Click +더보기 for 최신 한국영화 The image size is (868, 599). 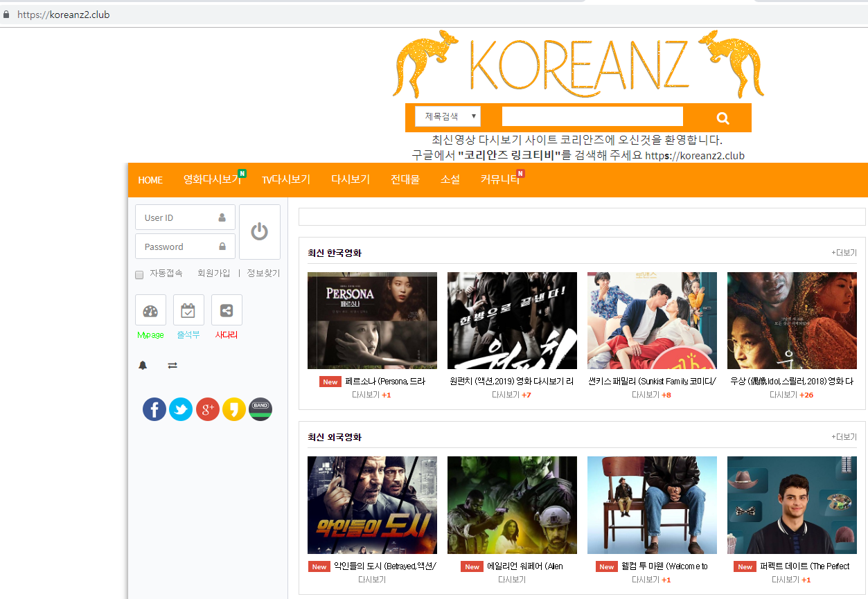844,253
